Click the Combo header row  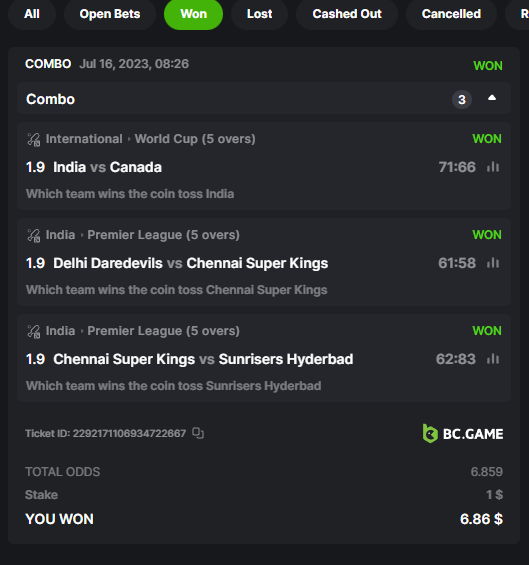click(x=264, y=99)
